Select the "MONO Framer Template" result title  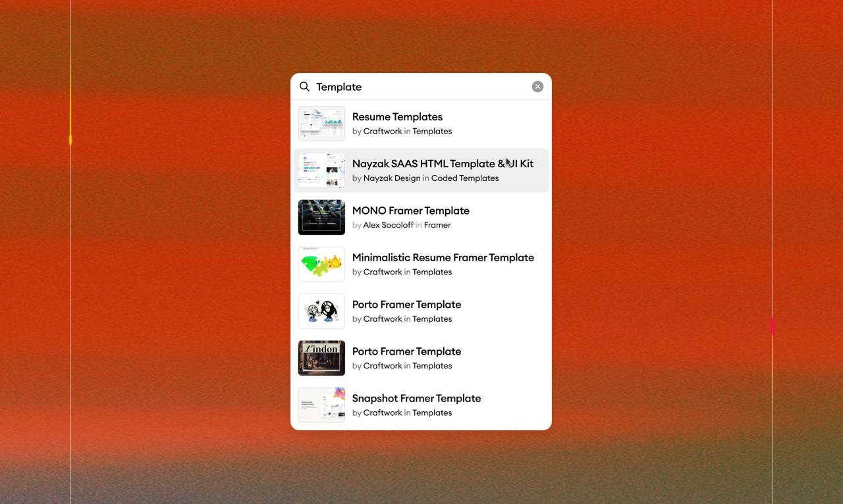click(410, 211)
